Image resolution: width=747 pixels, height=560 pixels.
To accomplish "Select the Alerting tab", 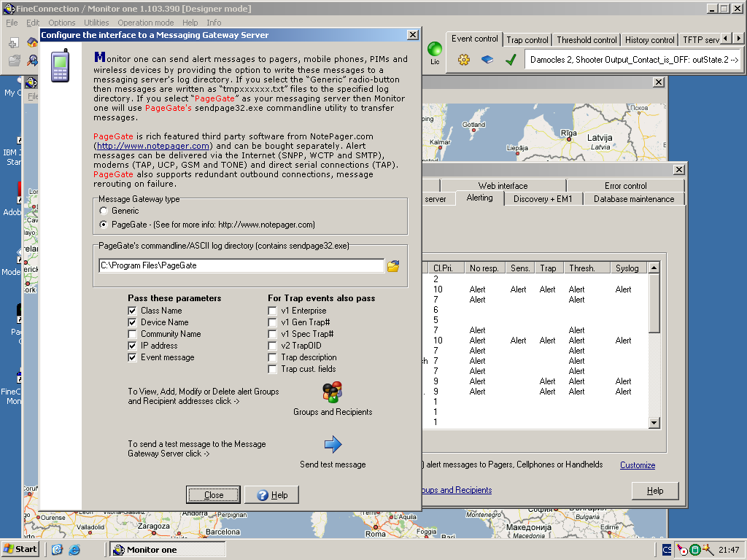I will pos(480,198).
